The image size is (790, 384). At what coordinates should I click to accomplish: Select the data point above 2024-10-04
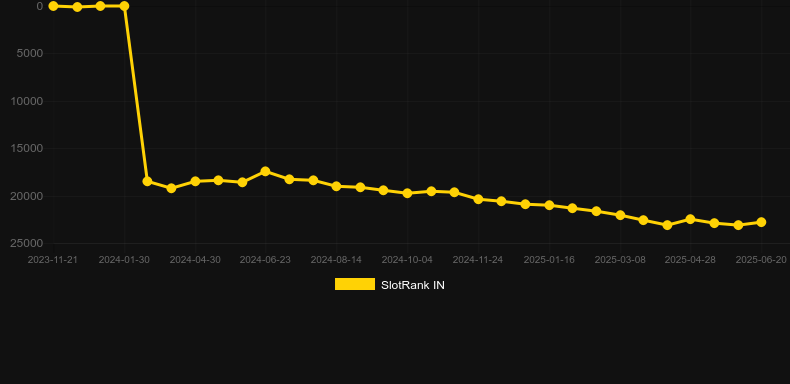[x=407, y=193]
